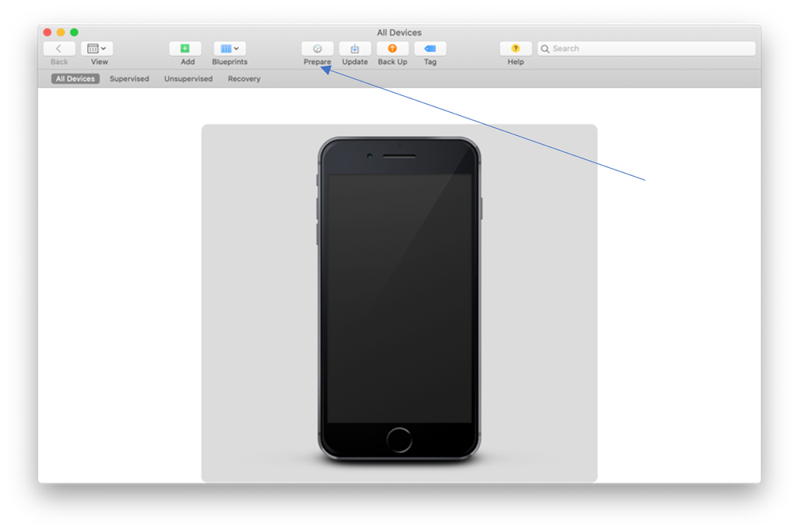This screenshot has width=799, height=532.
Task: Select the View icon in the toolbar
Action: (x=92, y=48)
